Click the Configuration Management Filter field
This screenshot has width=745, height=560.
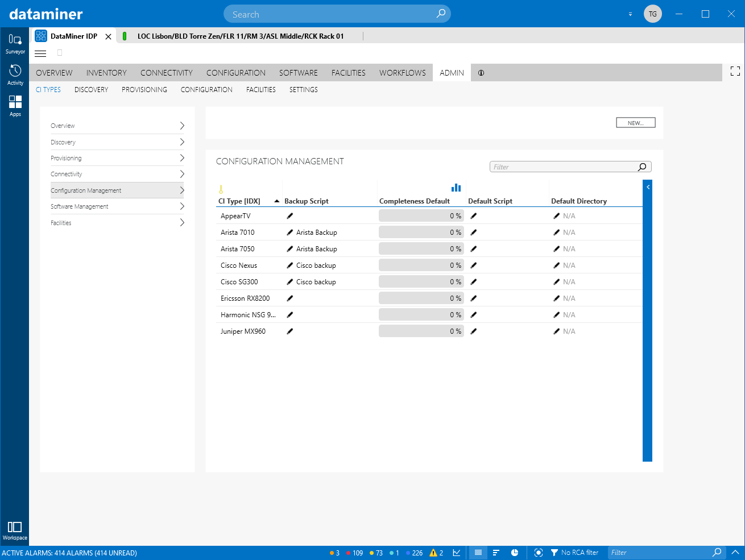[x=570, y=167]
